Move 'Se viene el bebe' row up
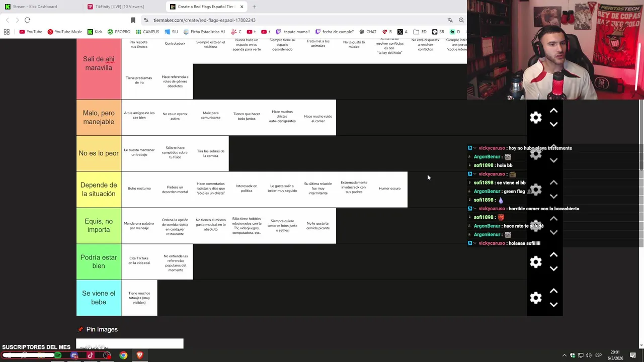 coord(553,291)
